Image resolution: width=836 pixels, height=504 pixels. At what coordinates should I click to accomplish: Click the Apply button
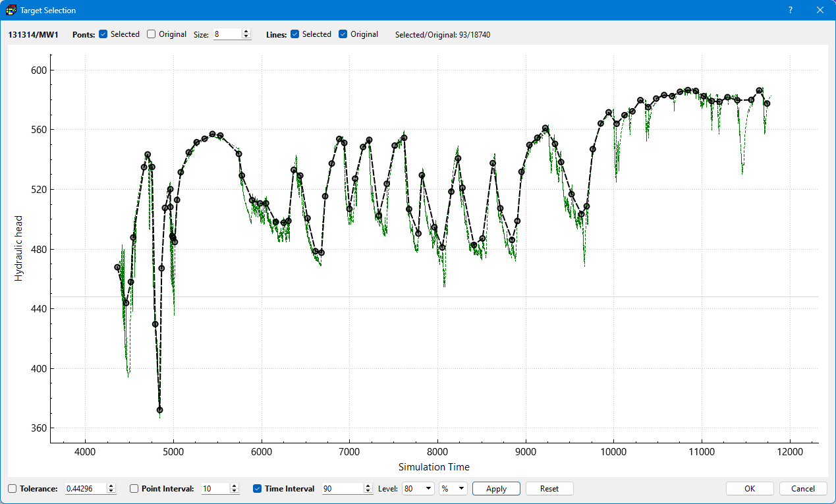[x=496, y=489]
